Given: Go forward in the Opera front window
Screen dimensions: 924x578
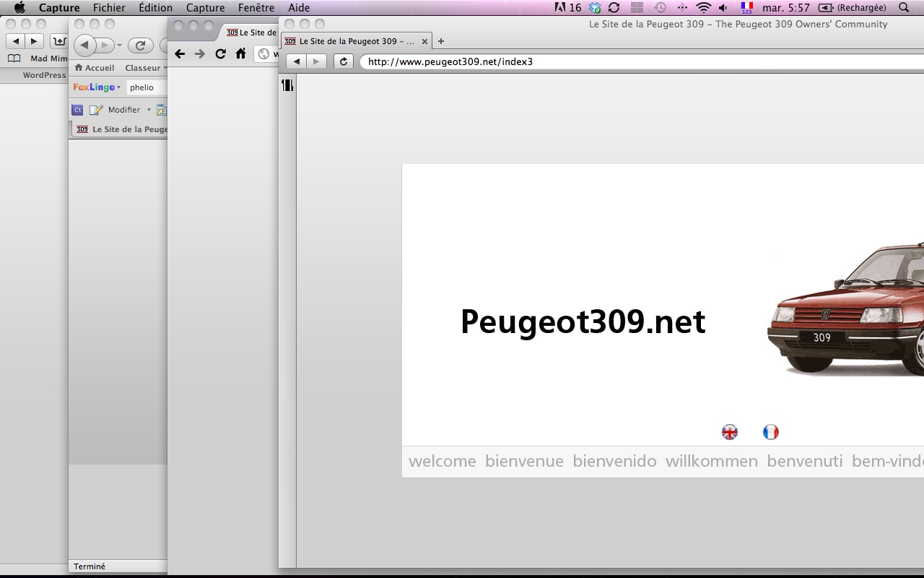Looking at the screenshot, I should click(316, 61).
